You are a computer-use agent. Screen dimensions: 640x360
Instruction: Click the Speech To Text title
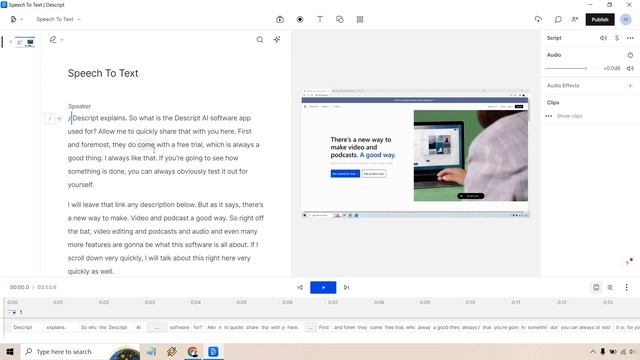103,73
